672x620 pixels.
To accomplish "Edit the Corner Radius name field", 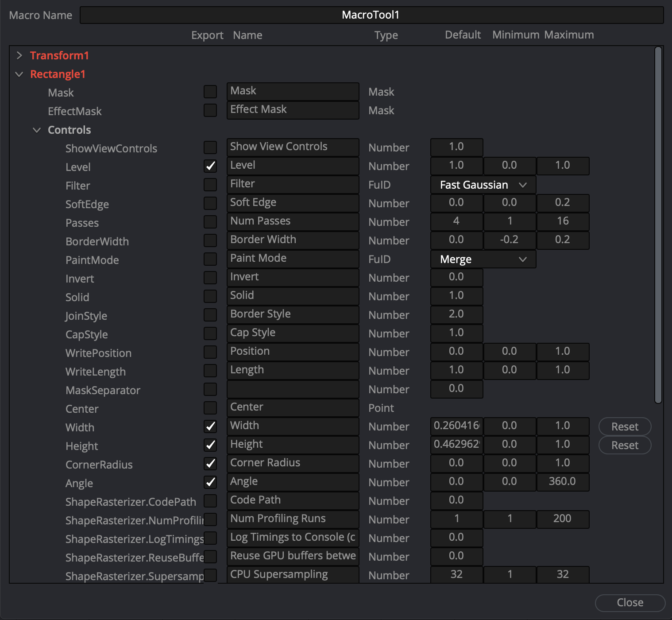I will [x=293, y=464].
